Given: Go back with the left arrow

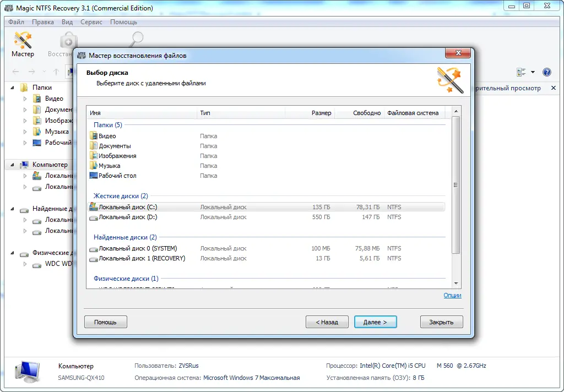Looking at the screenshot, I should (15, 72).
